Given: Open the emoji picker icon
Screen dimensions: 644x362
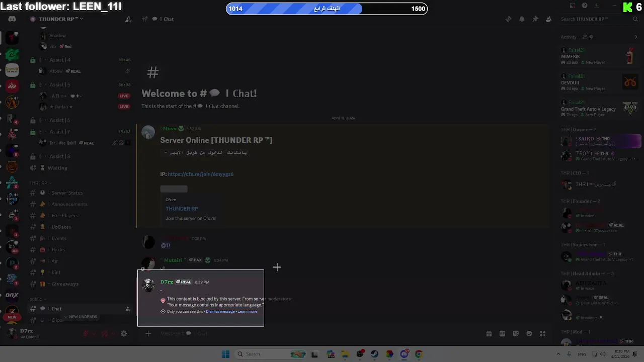Looking at the screenshot, I should coord(529,333).
